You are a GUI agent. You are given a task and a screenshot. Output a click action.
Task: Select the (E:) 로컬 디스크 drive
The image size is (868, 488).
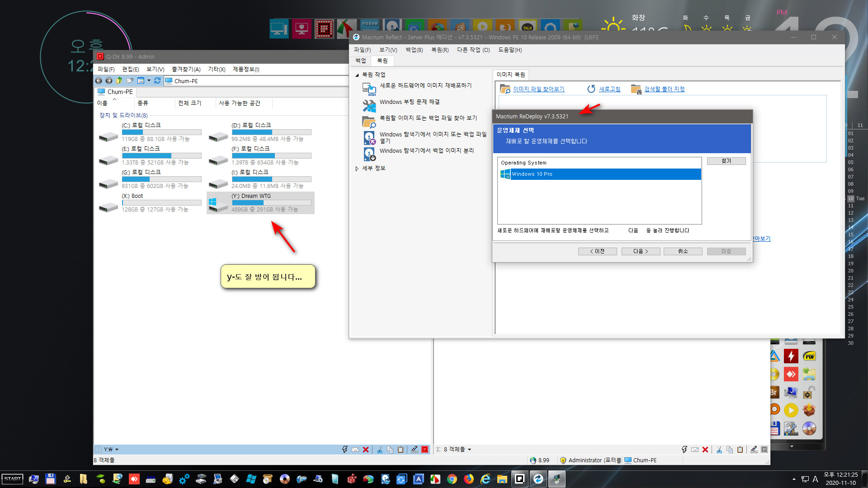click(x=150, y=155)
